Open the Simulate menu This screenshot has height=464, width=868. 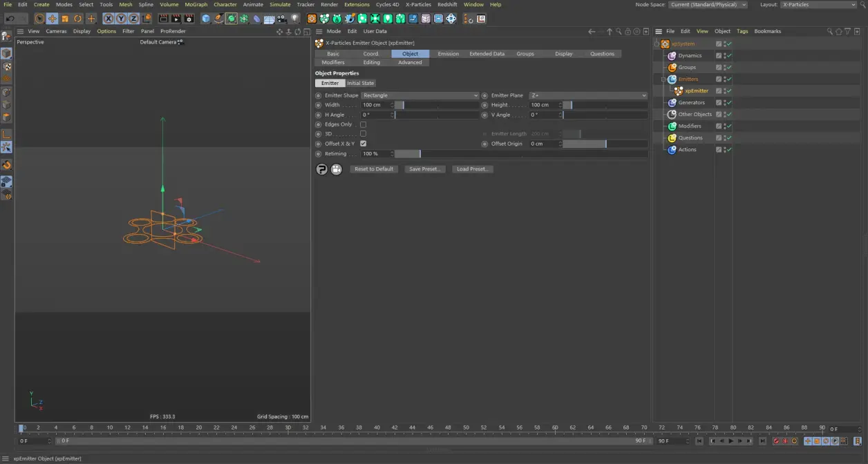280,4
